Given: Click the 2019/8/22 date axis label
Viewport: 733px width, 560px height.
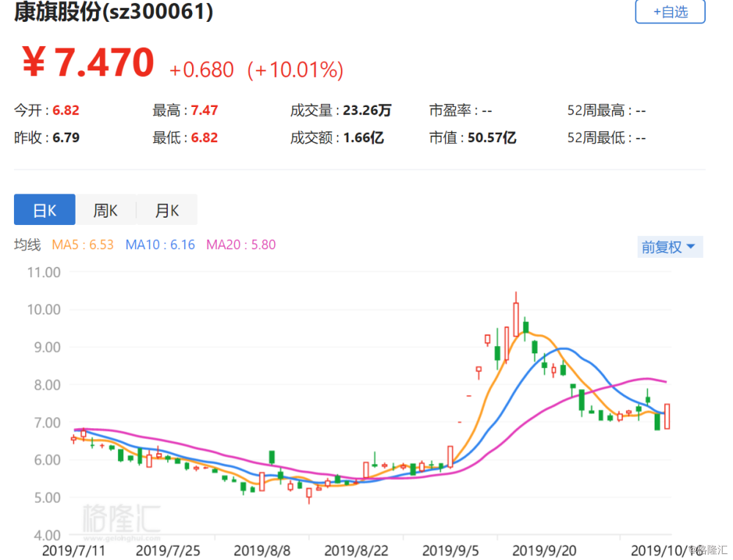Looking at the screenshot, I should [356, 550].
